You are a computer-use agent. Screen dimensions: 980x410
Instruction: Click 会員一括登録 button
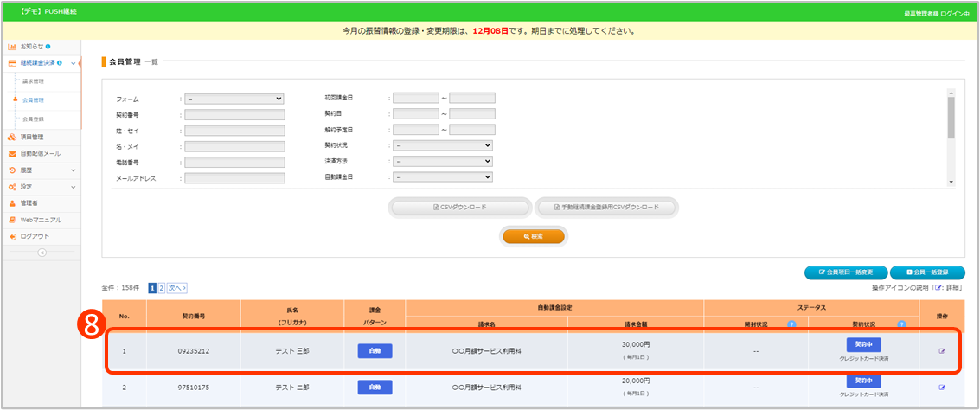[x=927, y=272]
